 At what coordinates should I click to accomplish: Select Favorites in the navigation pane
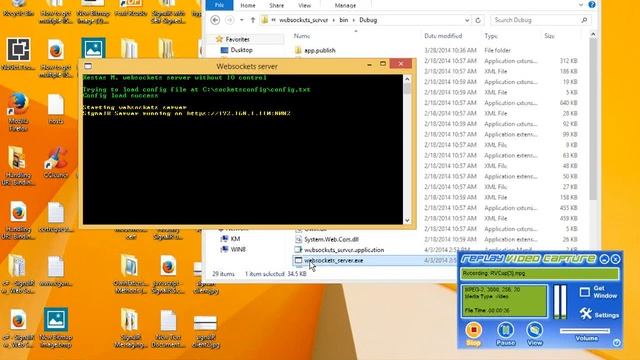pos(237,39)
